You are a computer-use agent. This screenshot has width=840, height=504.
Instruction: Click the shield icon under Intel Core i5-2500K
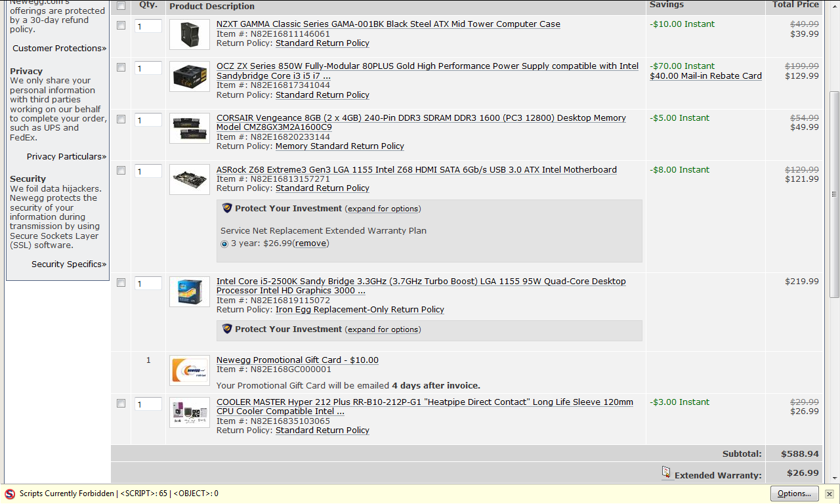point(227,329)
